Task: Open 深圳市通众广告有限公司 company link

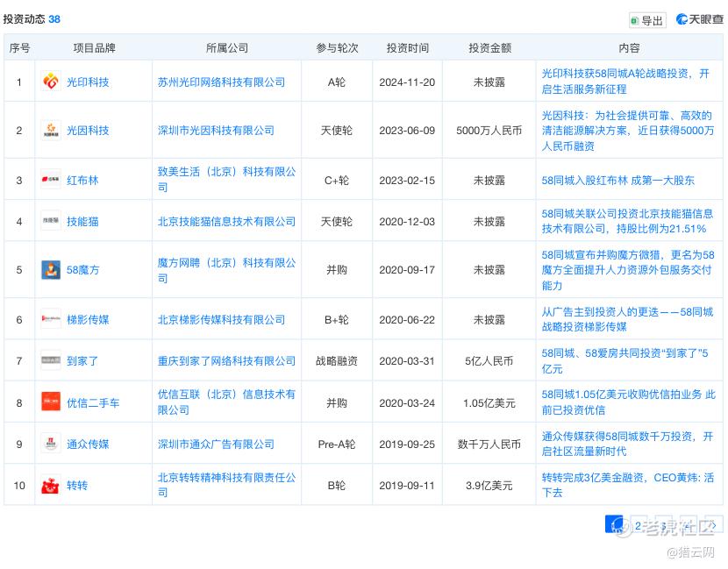Action: click(216, 445)
